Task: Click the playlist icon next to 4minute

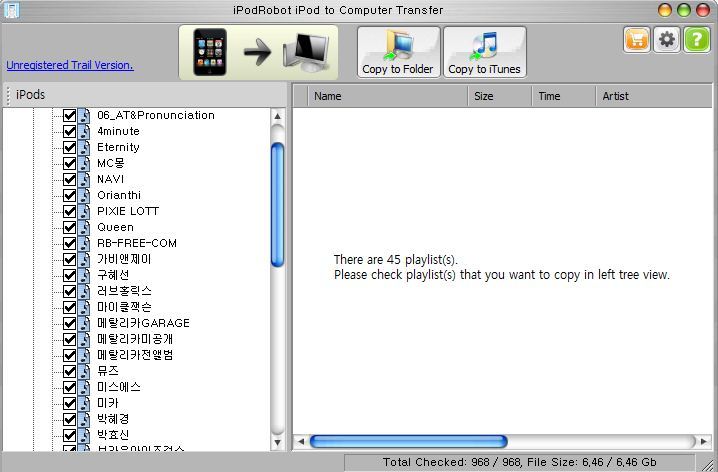Action: pyautogui.click(x=84, y=131)
